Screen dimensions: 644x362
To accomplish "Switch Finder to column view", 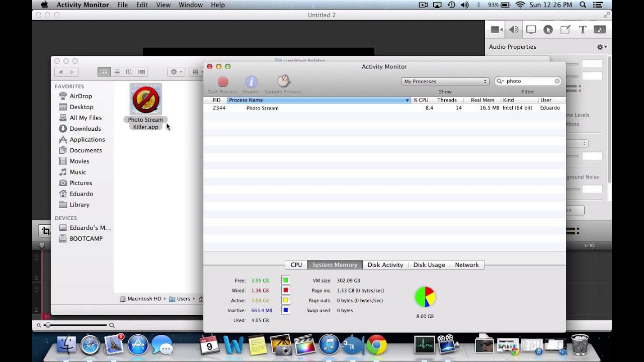I will 129,72.
